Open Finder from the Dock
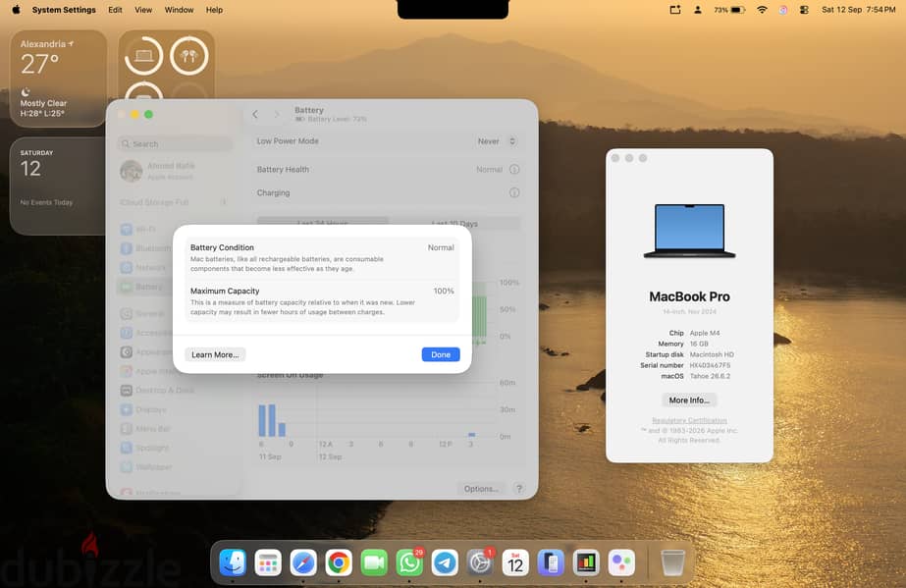Viewport: 906px width, 588px height. [x=233, y=562]
